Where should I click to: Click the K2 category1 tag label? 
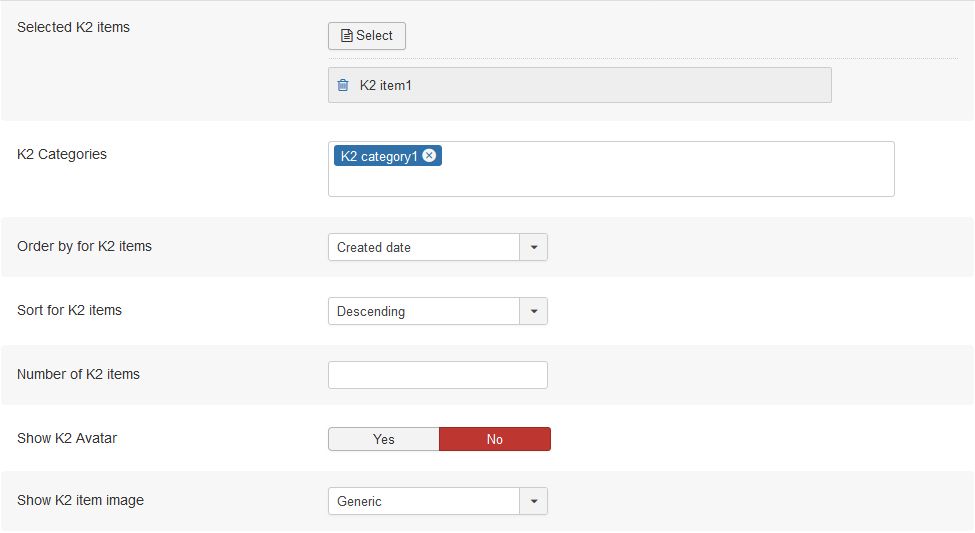tap(379, 156)
